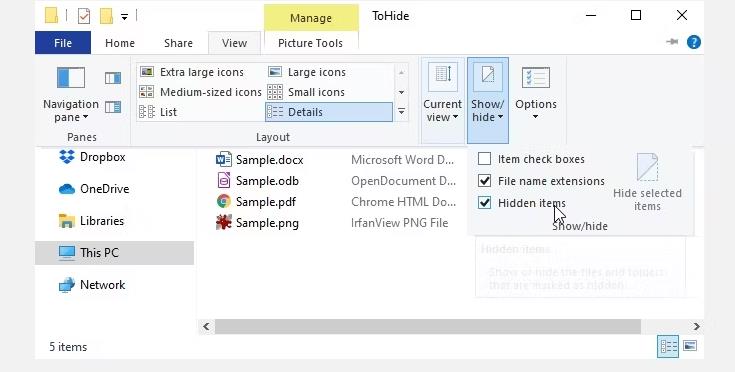Image resolution: width=735 pixels, height=372 pixels.
Task: Expand the Navigation pane dropdown arrow
Action: tap(85, 117)
